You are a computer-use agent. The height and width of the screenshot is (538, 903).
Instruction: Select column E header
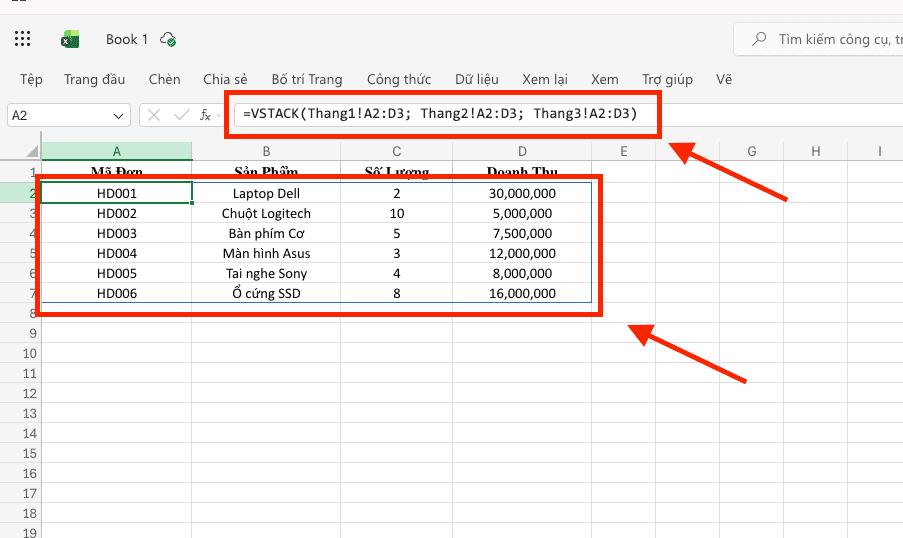[624, 151]
